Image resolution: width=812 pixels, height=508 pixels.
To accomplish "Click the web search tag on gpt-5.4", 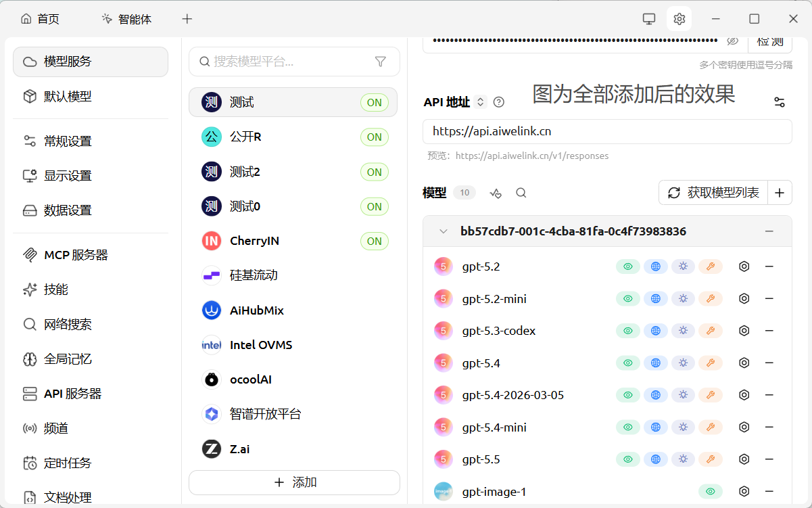I will point(655,363).
